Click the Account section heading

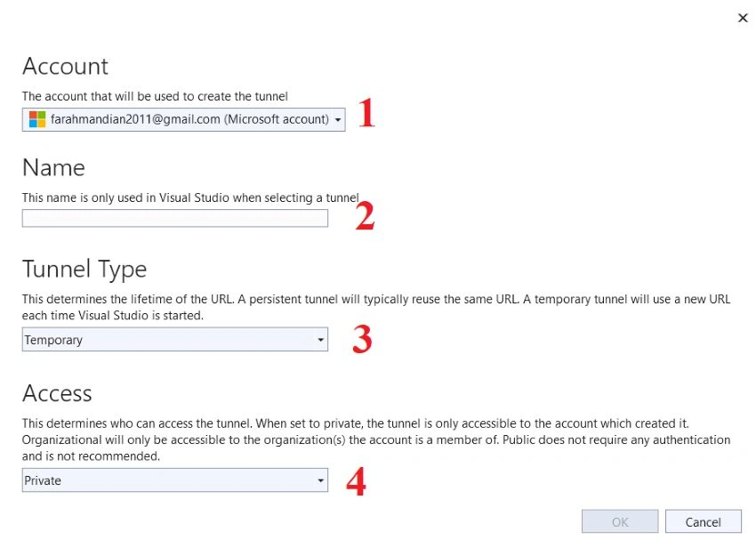click(66, 66)
